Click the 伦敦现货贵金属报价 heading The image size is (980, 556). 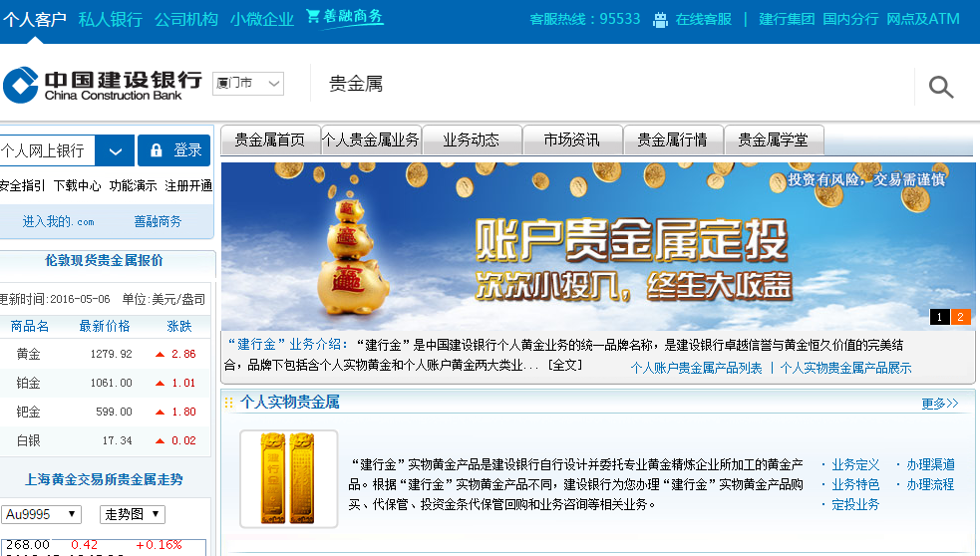(104, 260)
